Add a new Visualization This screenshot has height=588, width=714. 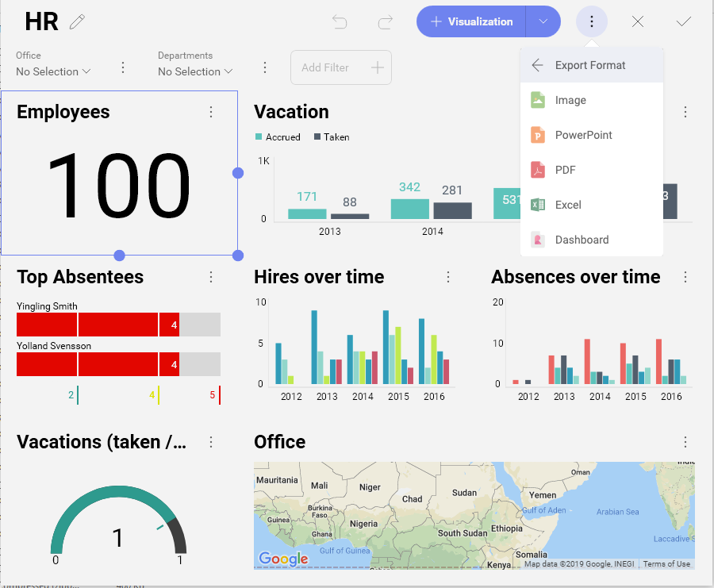[x=471, y=22]
